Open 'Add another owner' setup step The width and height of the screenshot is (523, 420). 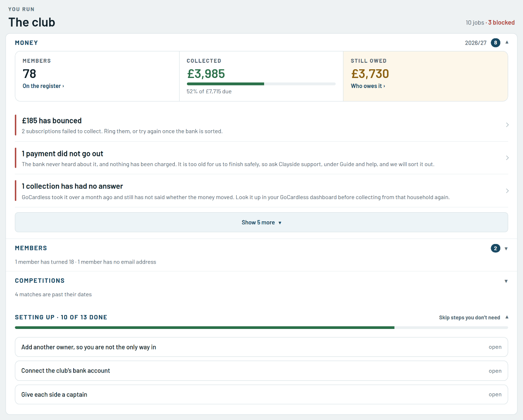tap(261, 347)
